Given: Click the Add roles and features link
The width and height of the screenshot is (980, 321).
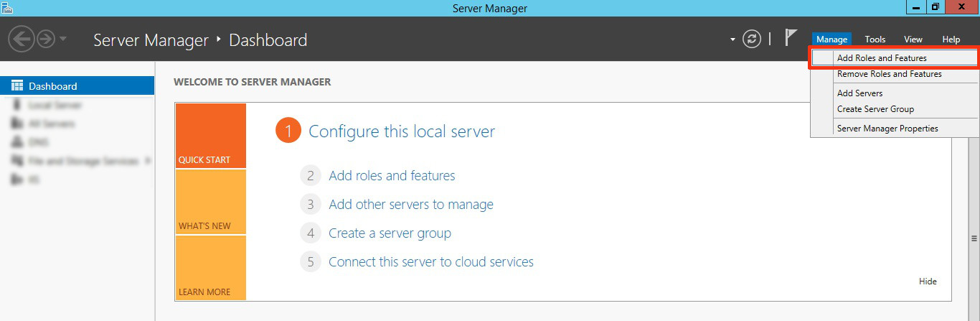Looking at the screenshot, I should 392,175.
